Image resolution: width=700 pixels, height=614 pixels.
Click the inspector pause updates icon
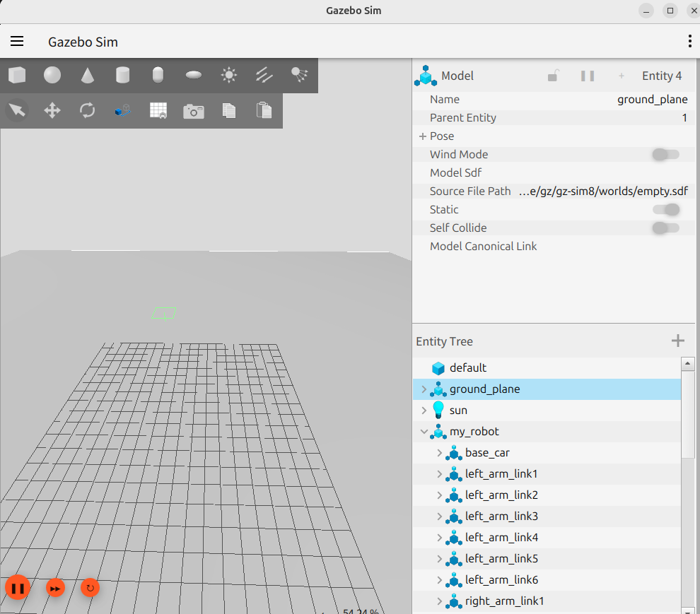(x=588, y=76)
